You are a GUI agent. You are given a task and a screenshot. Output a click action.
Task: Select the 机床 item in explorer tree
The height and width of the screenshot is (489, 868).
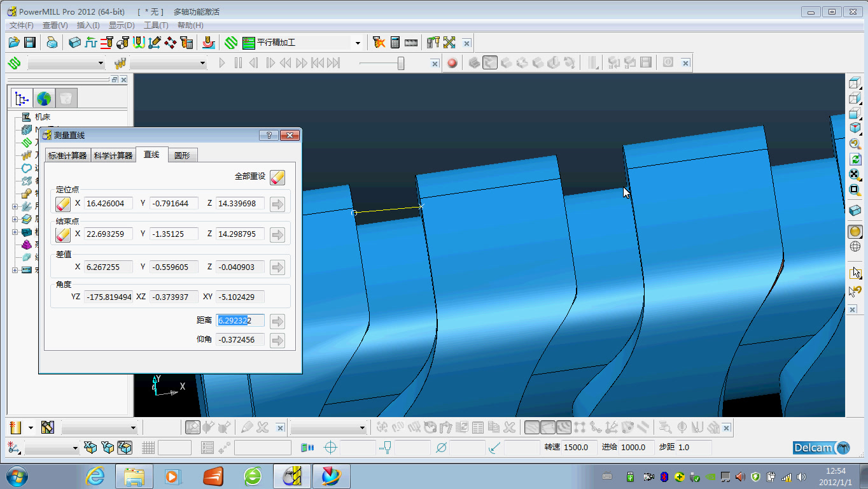43,117
